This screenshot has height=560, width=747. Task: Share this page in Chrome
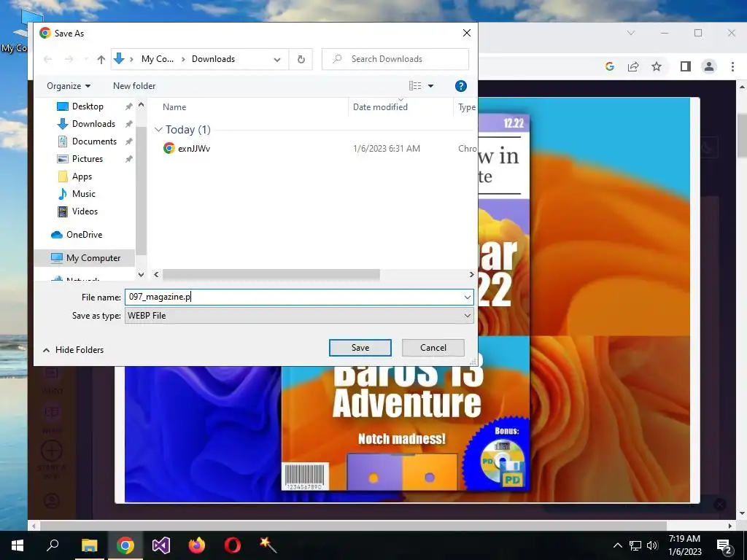[x=633, y=66]
